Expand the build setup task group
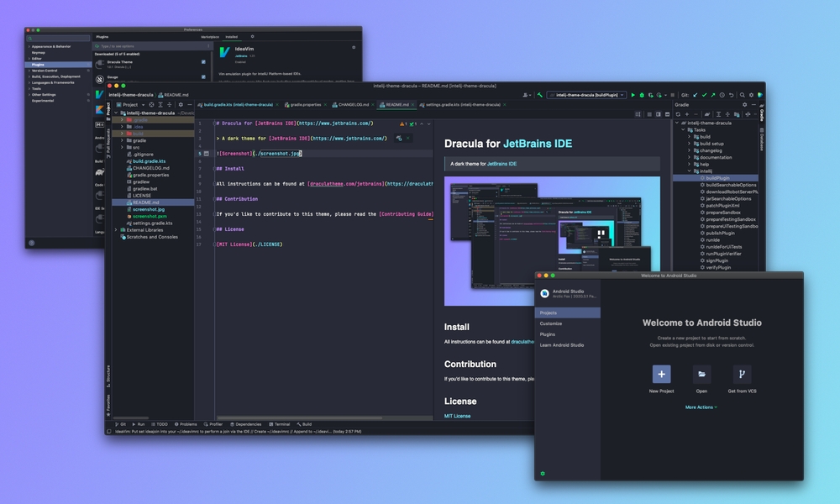This screenshot has height=504, width=840. [x=689, y=144]
